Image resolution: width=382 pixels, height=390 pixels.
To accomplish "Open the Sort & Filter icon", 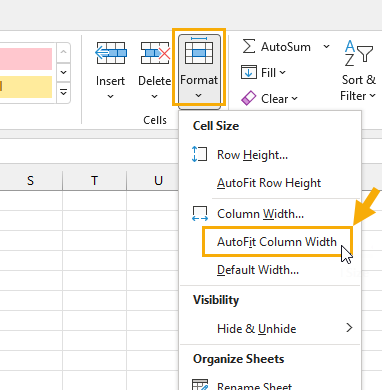I will click(358, 53).
